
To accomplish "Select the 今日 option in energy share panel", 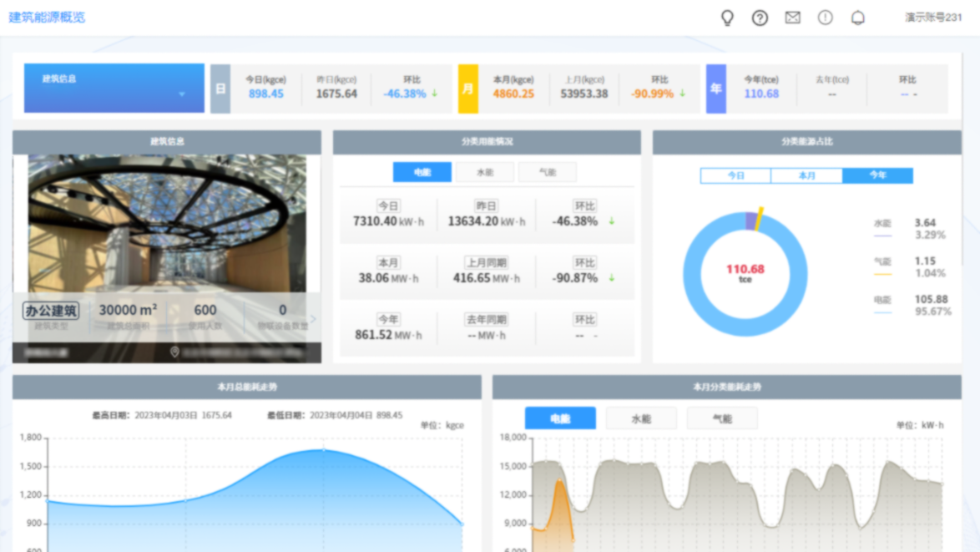I will (735, 175).
